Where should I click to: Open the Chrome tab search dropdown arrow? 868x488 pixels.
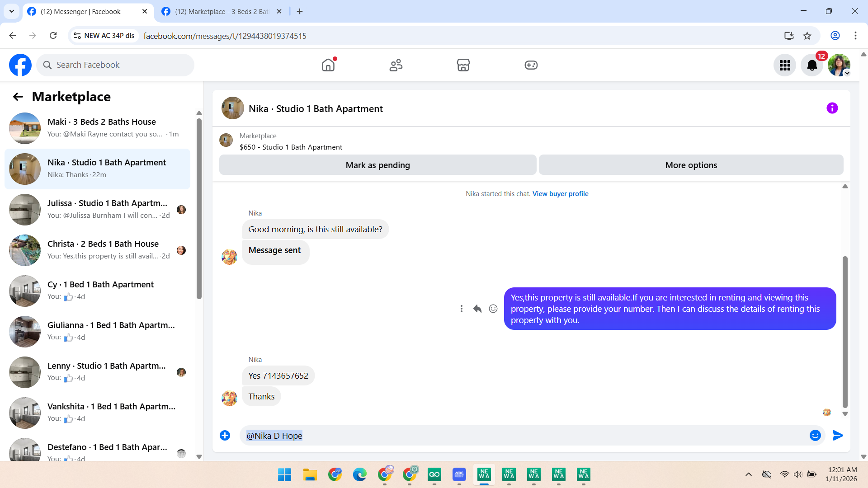coord(12,11)
